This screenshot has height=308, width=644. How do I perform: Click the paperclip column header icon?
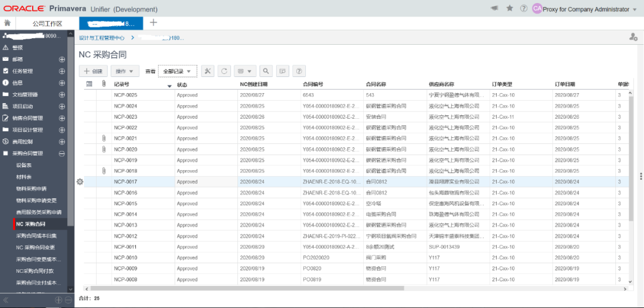pyautogui.click(x=104, y=84)
